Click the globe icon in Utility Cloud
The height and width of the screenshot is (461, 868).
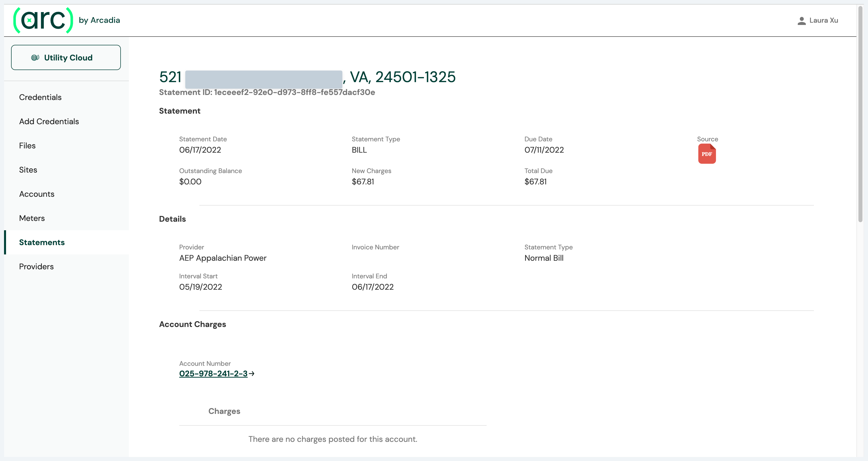pos(35,58)
